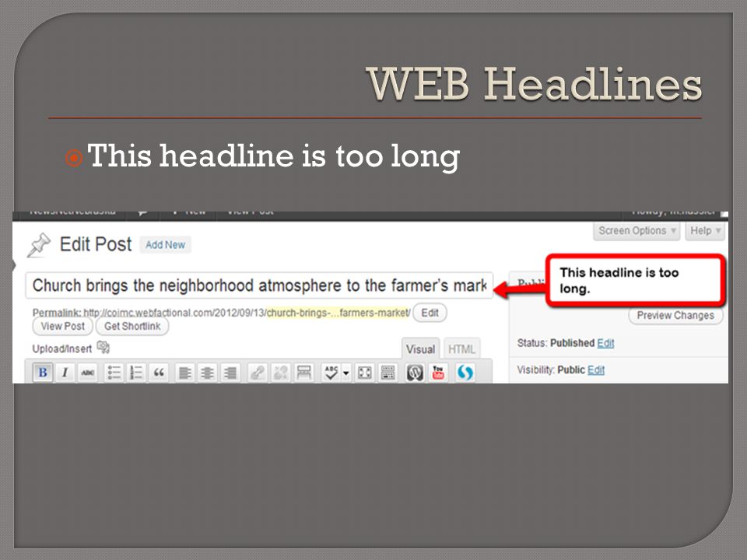The height and width of the screenshot is (560, 747).
Task: Click the "Edit Post" heading
Action: 96,244
